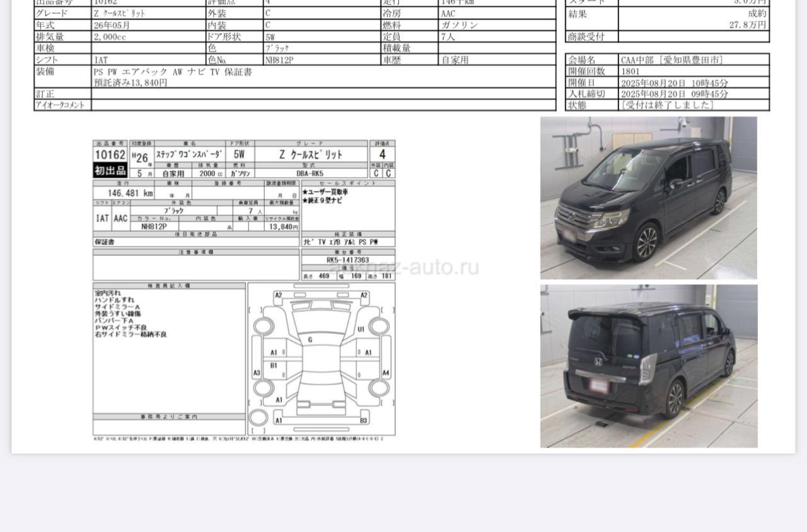Image resolution: width=807 pixels, height=532 pixels.
Task: Click the 146,481 km mileage on the sheet
Action: coord(124,194)
